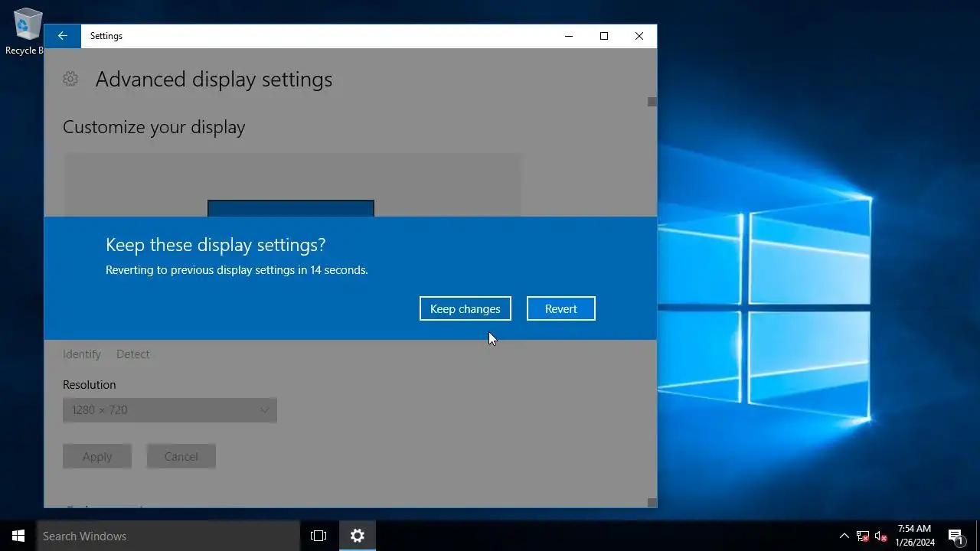Image resolution: width=980 pixels, height=551 pixels.
Task: Click Settings gear icon in taskbar
Action: click(x=358, y=536)
